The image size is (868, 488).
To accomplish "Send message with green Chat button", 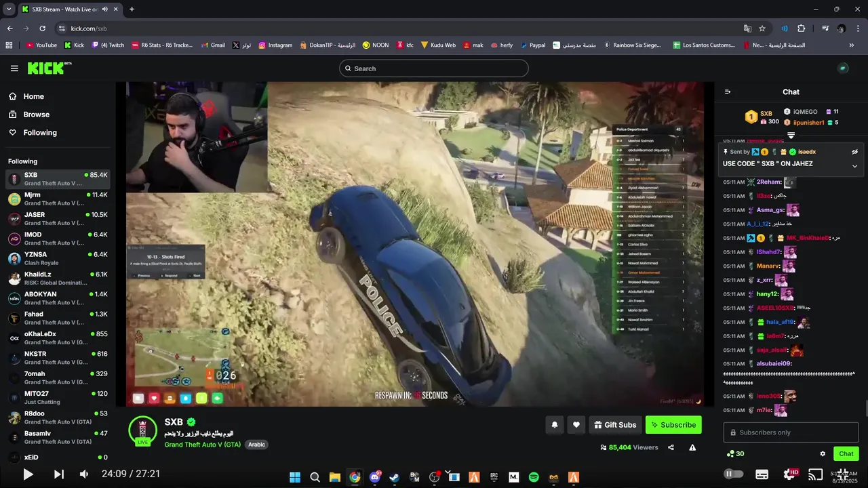I will tap(846, 454).
